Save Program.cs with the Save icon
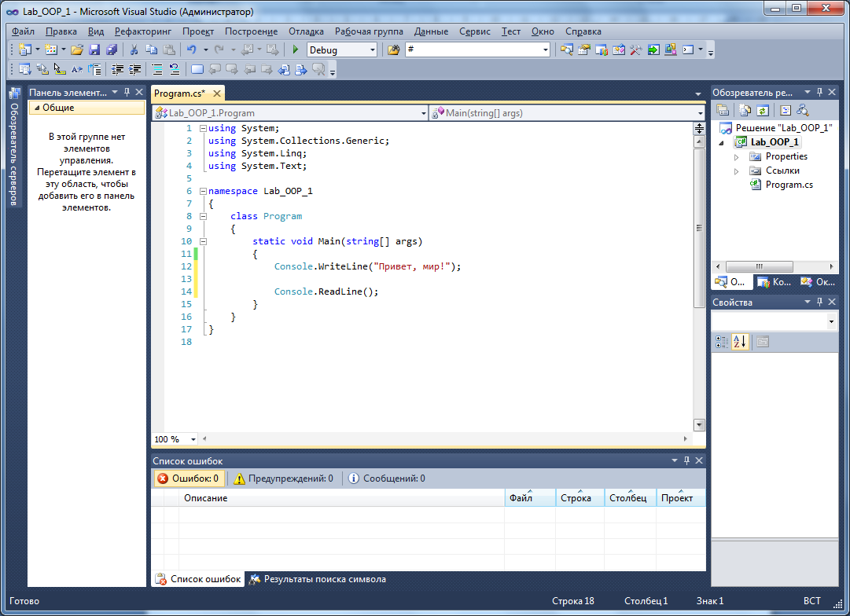Screen dimensions: 850x616 click(94, 49)
